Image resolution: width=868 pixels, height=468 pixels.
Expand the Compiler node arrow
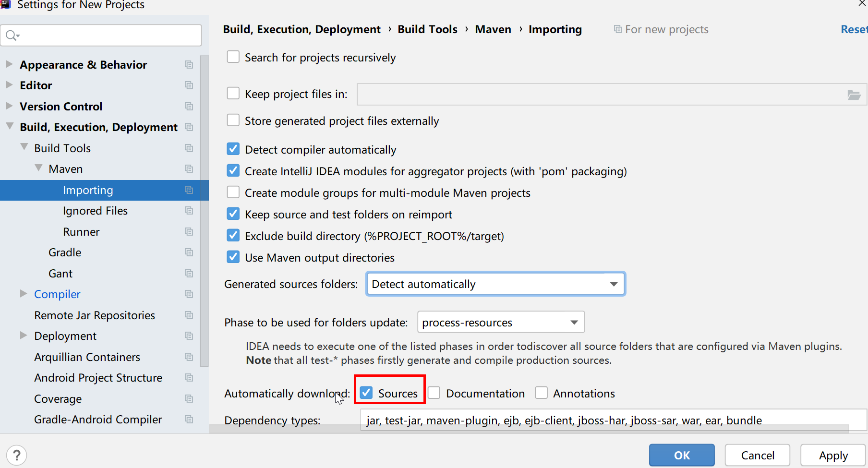23,293
